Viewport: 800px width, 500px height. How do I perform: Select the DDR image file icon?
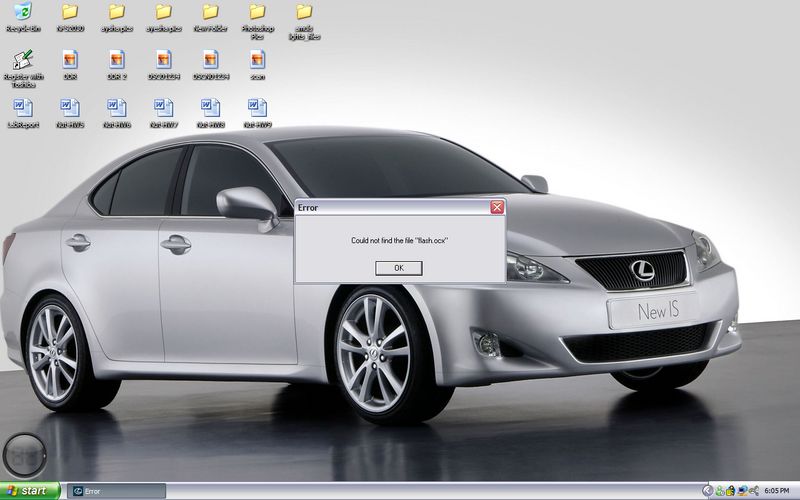click(70, 65)
